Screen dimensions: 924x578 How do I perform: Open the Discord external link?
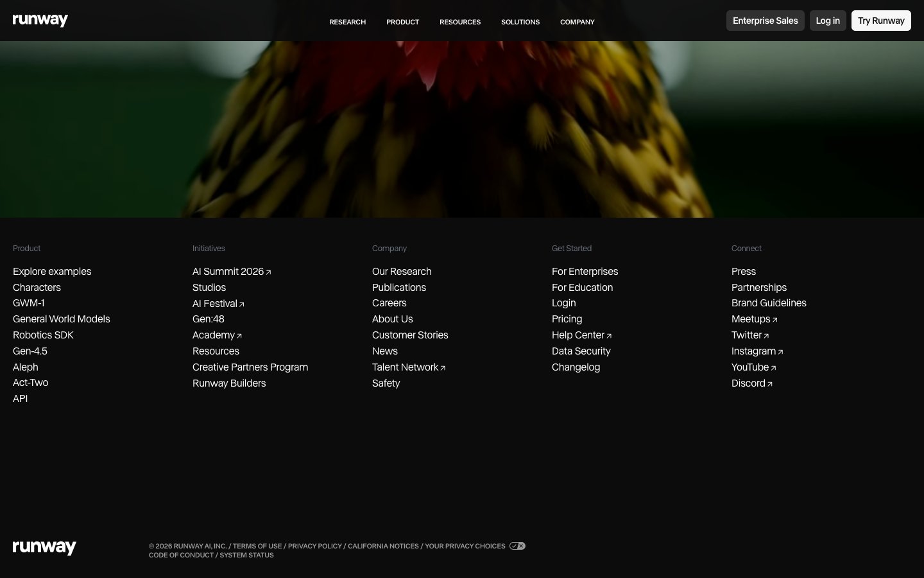[751, 383]
